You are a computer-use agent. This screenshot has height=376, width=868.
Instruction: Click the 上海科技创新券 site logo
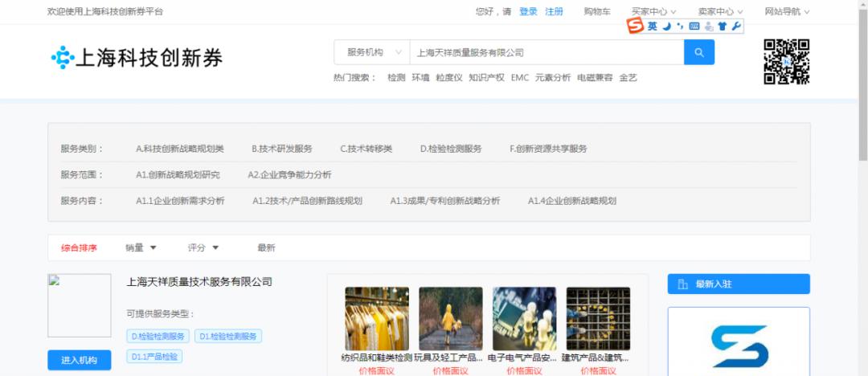pyautogui.click(x=137, y=58)
